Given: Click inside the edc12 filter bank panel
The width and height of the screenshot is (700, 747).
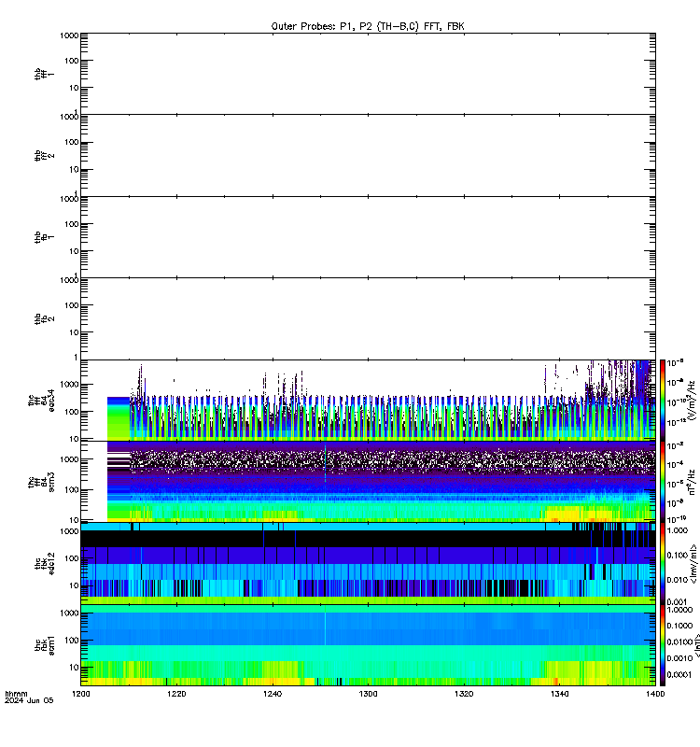Looking at the screenshot, I should point(368,563).
